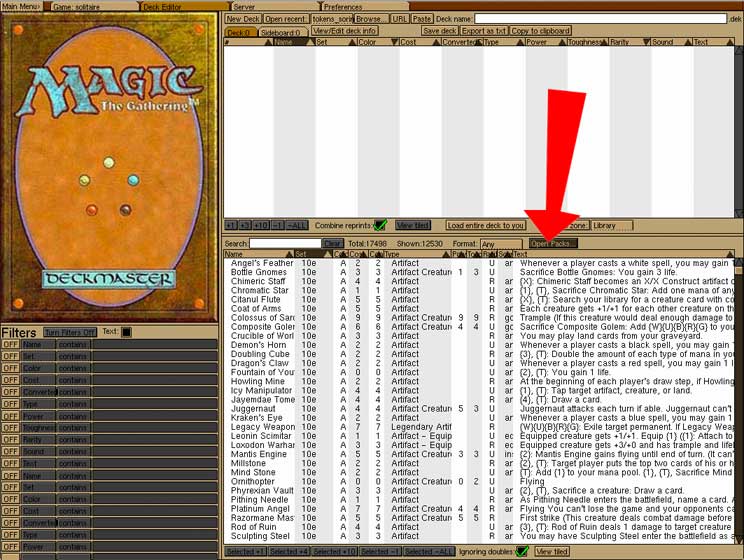Open the zone dropdown showing Library
This screenshot has height=560, width=744.
(x=612, y=225)
